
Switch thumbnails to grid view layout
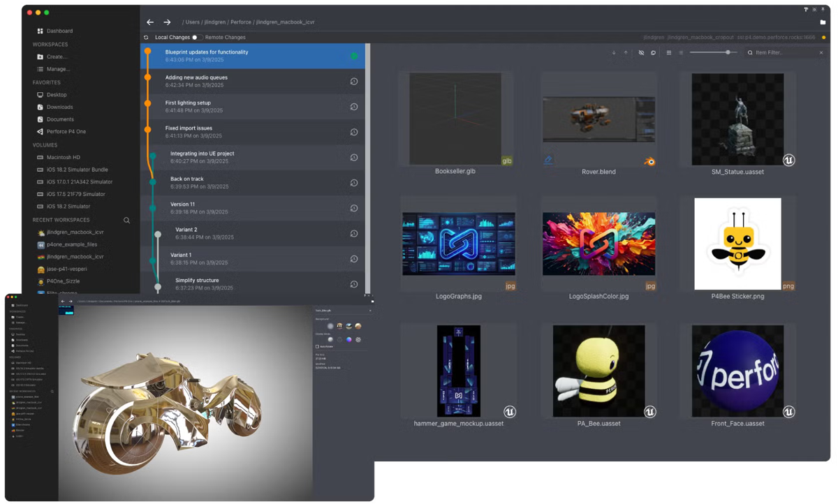click(x=669, y=52)
